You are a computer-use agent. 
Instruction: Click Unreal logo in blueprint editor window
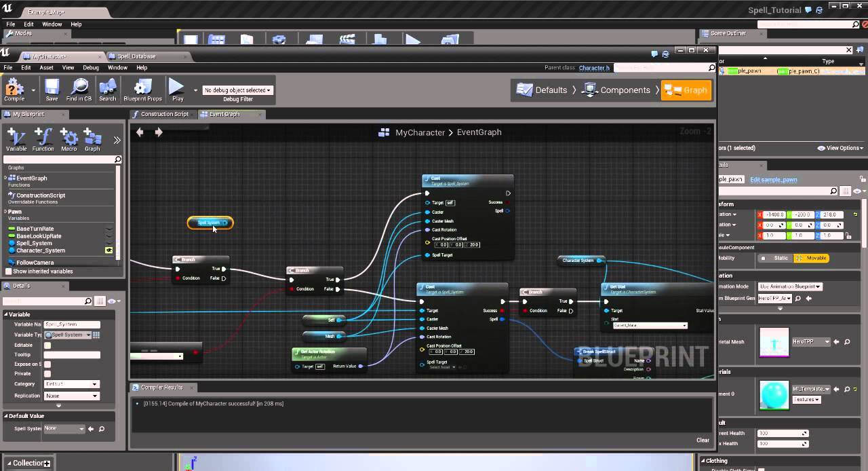coord(5,52)
